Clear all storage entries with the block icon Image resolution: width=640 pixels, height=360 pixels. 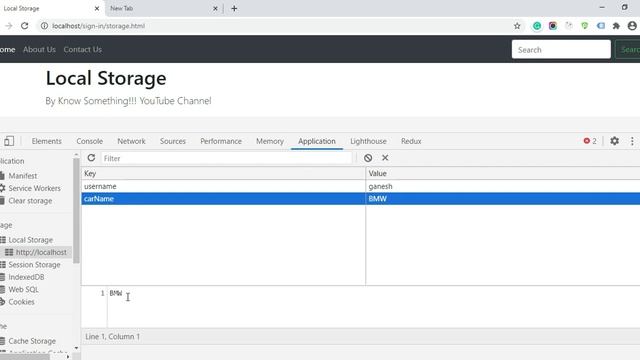tap(368, 158)
